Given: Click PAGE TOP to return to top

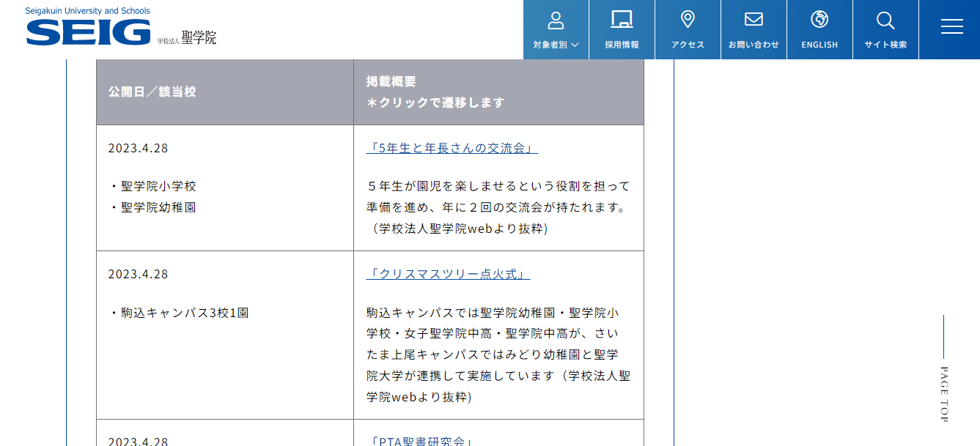Looking at the screenshot, I should coord(943,393).
